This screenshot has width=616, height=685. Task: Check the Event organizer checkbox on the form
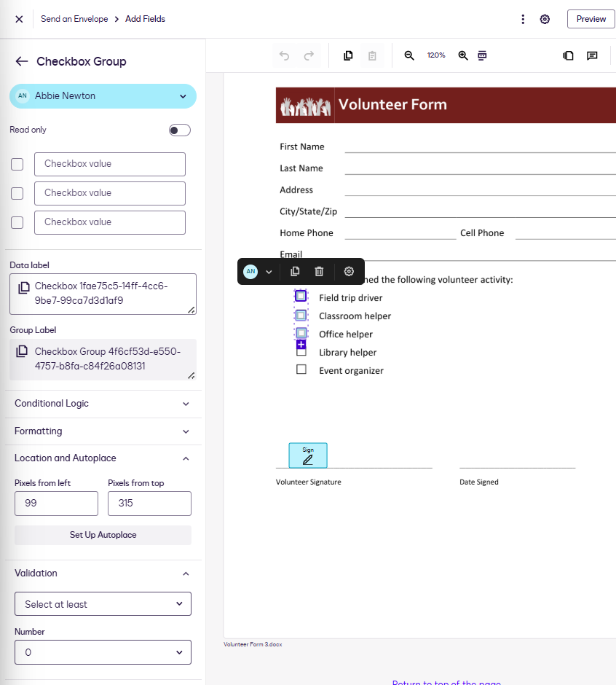(x=301, y=369)
